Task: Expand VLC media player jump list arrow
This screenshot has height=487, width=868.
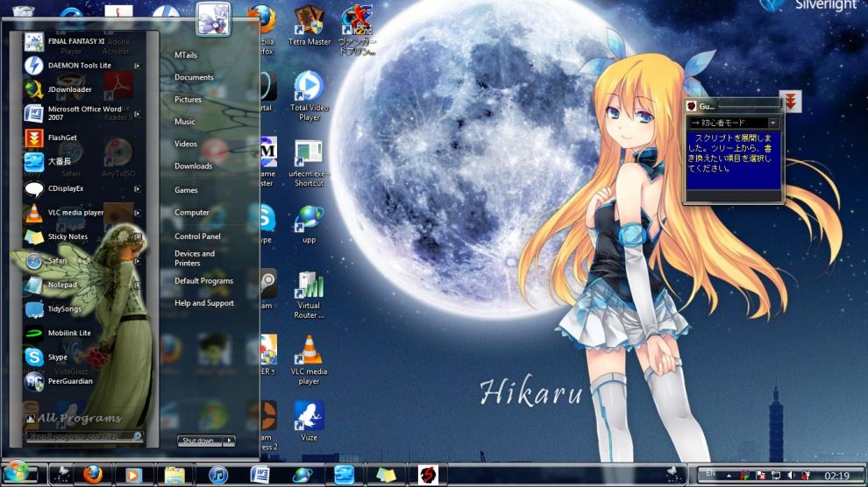Action: click(x=137, y=213)
